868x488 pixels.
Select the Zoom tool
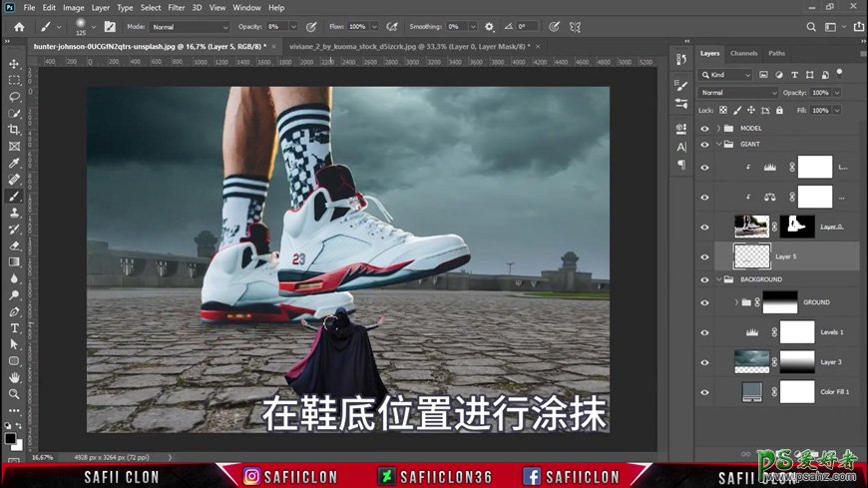pos(14,394)
